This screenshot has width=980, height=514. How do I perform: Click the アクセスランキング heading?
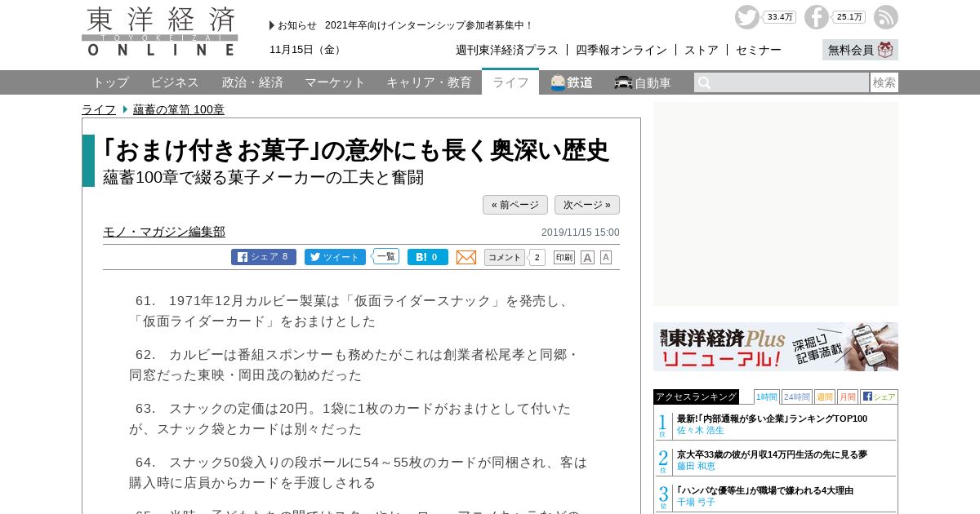coord(696,397)
